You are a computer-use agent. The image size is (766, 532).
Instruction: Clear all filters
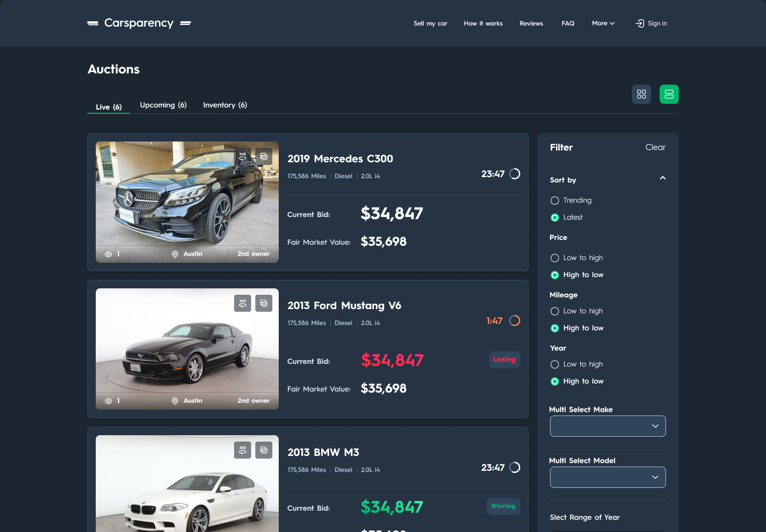tap(655, 147)
